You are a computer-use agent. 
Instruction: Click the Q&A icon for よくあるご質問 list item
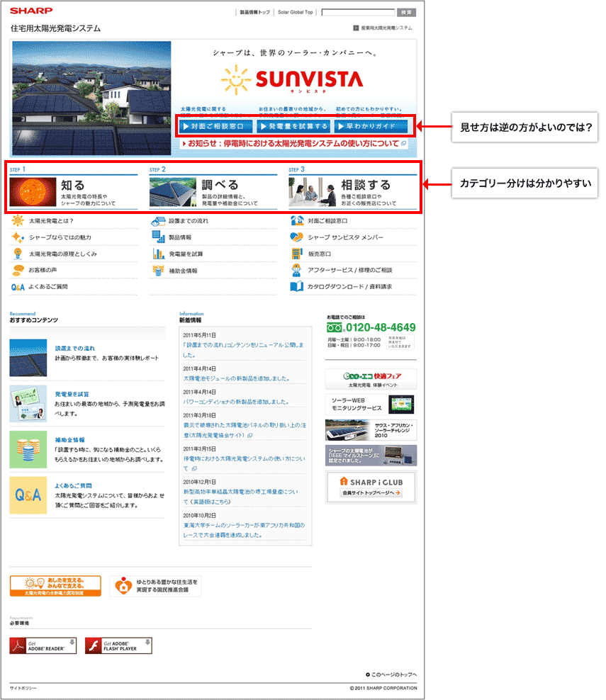point(18,287)
